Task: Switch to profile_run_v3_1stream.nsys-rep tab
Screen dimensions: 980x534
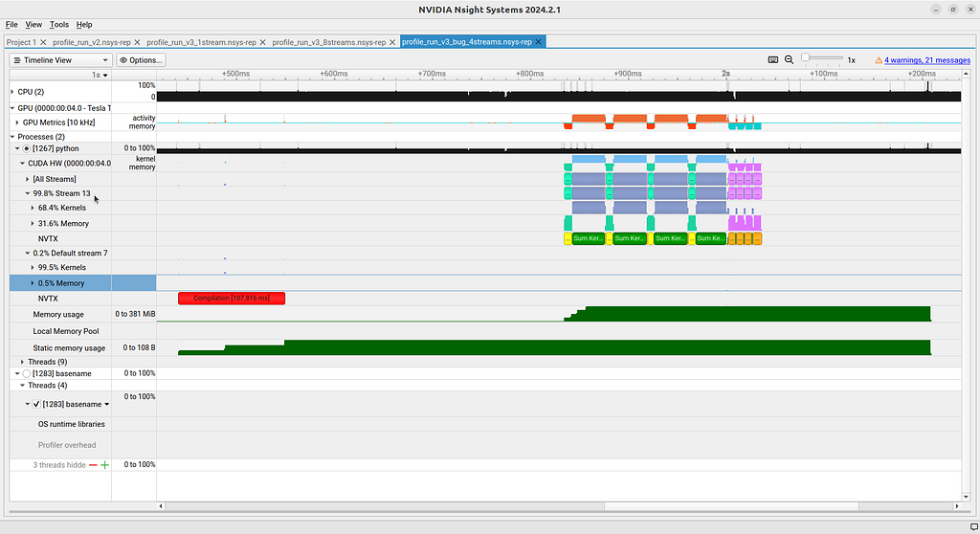Action: click(201, 42)
